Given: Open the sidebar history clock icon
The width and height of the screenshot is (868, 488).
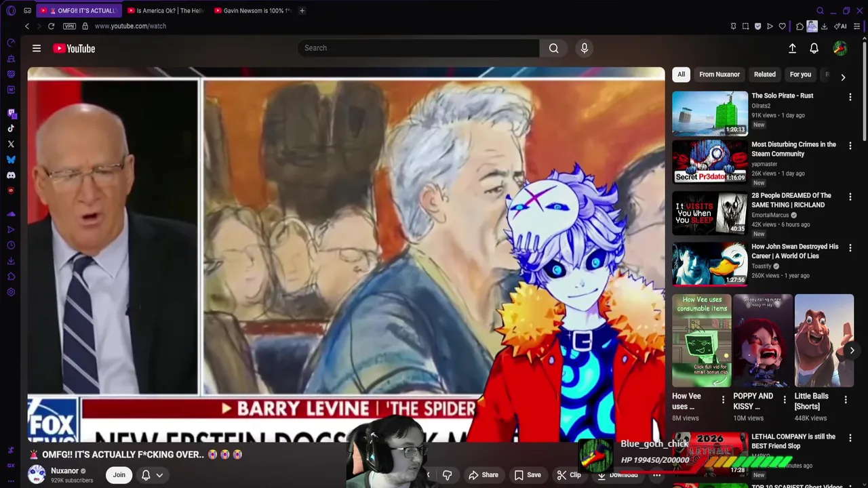Looking at the screenshot, I should (x=11, y=245).
